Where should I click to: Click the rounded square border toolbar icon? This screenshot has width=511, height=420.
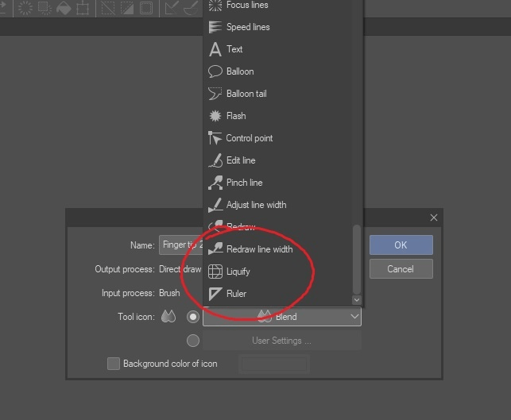[146, 8]
